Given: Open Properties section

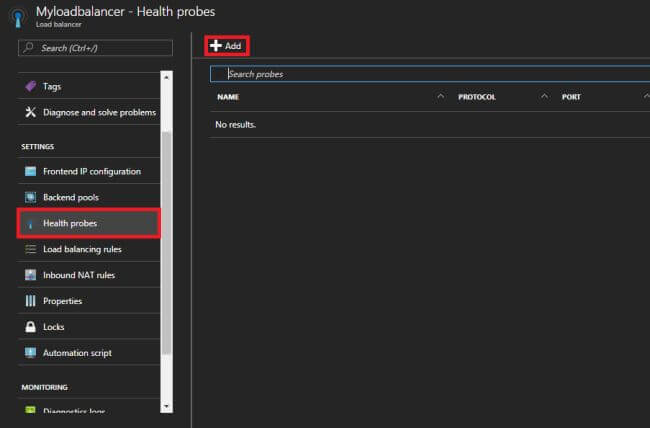Looking at the screenshot, I should (x=89, y=301).
